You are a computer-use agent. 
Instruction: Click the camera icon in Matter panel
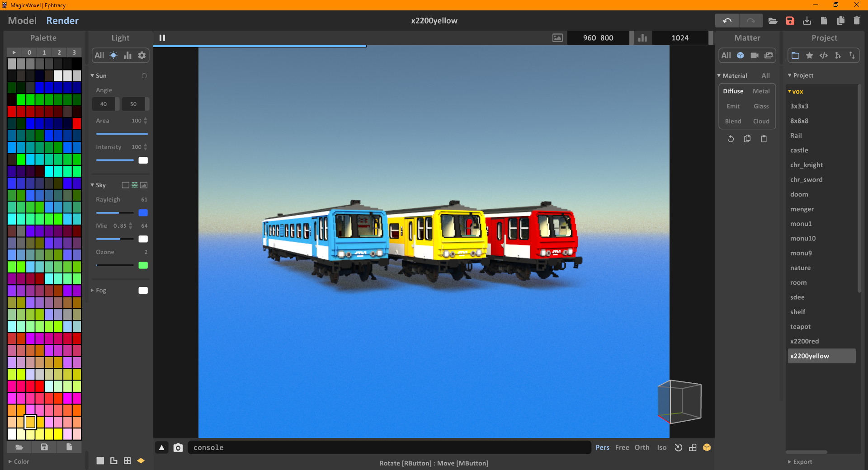(755, 55)
